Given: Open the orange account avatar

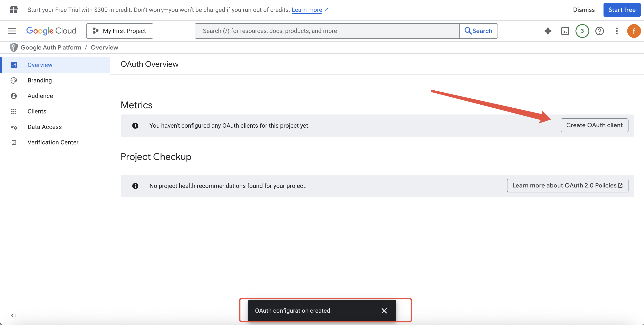Looking at the screenshot, I should pos(634,31).
